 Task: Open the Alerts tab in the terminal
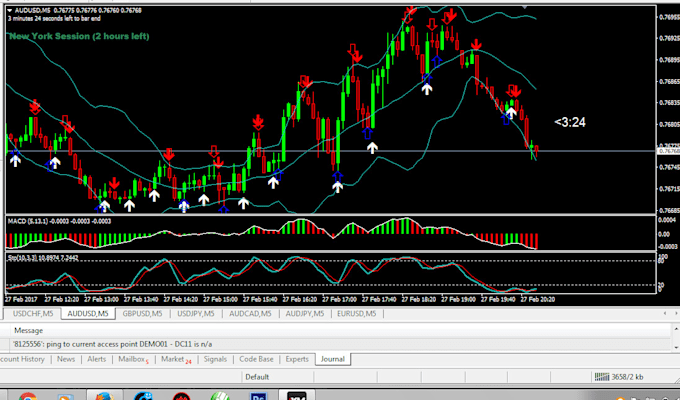point(96,359)
